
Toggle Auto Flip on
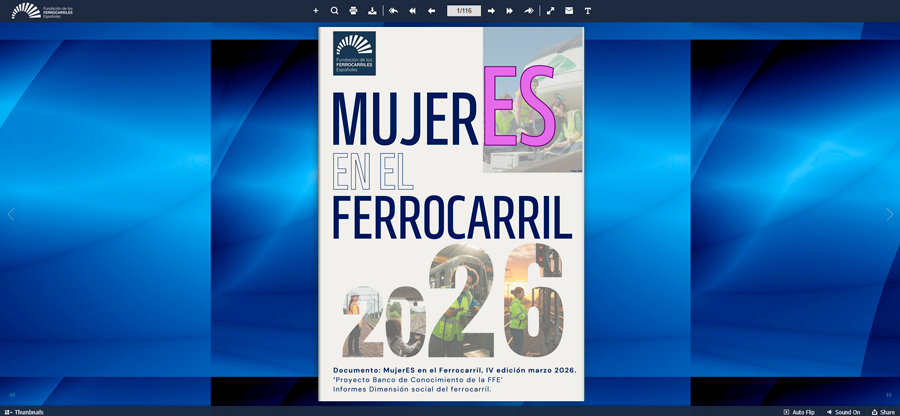pos(799,411)
